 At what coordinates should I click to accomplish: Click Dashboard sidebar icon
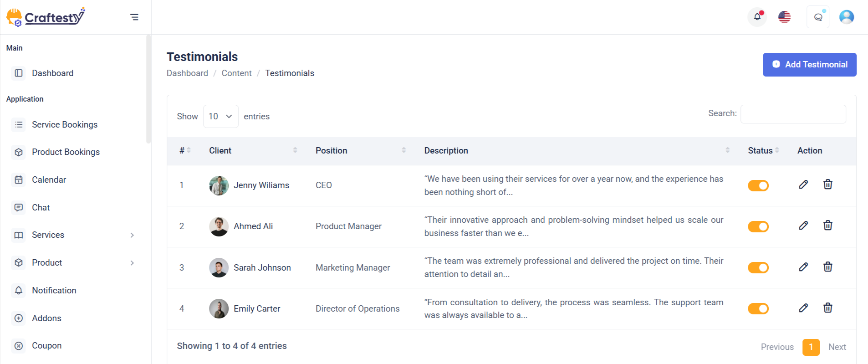(19, 73)
